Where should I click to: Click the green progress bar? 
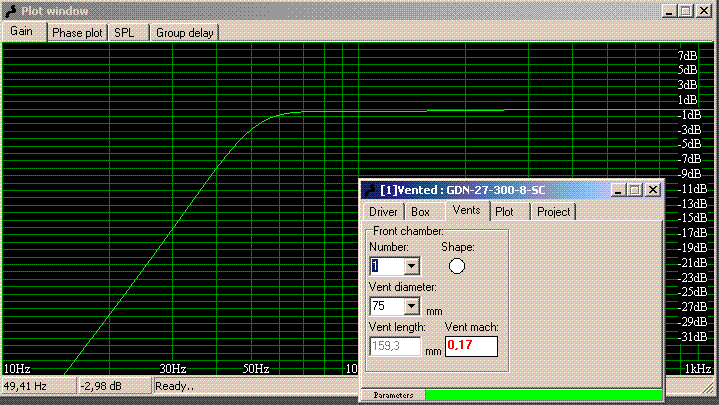pos(542,395)
